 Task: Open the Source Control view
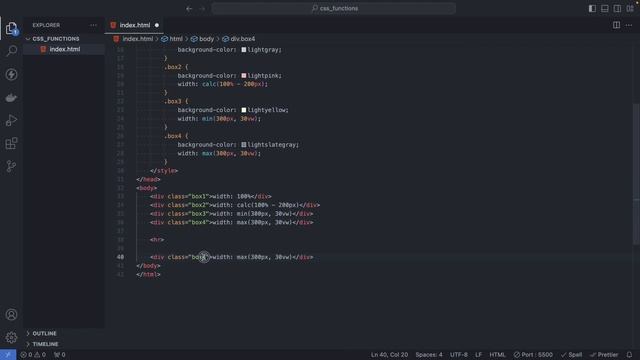tap(11, 166)
